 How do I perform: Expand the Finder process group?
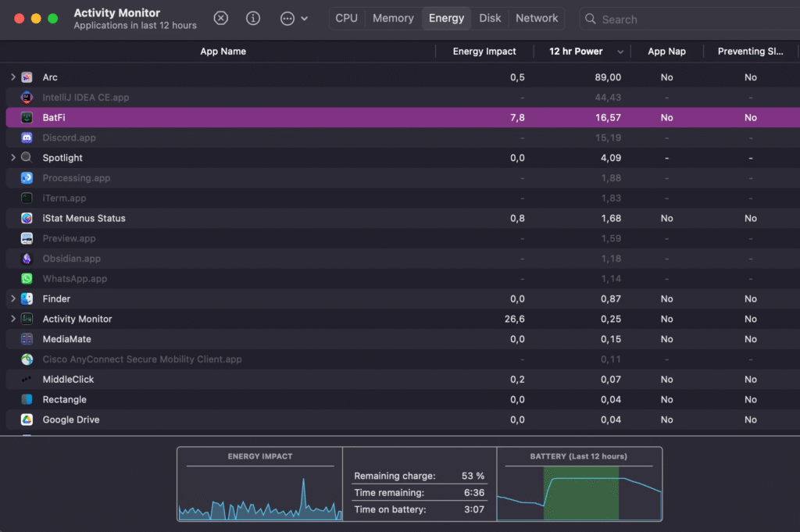click(12, 298)
